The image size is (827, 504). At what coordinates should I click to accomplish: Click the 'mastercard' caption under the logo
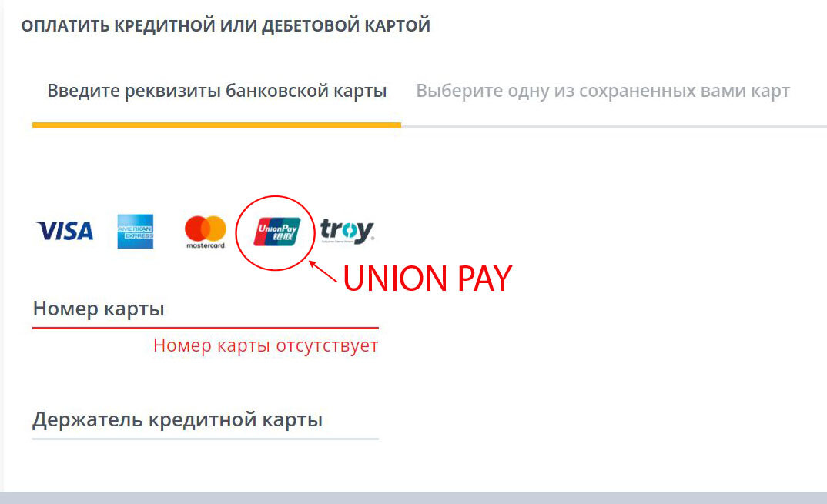pos(206,245)
